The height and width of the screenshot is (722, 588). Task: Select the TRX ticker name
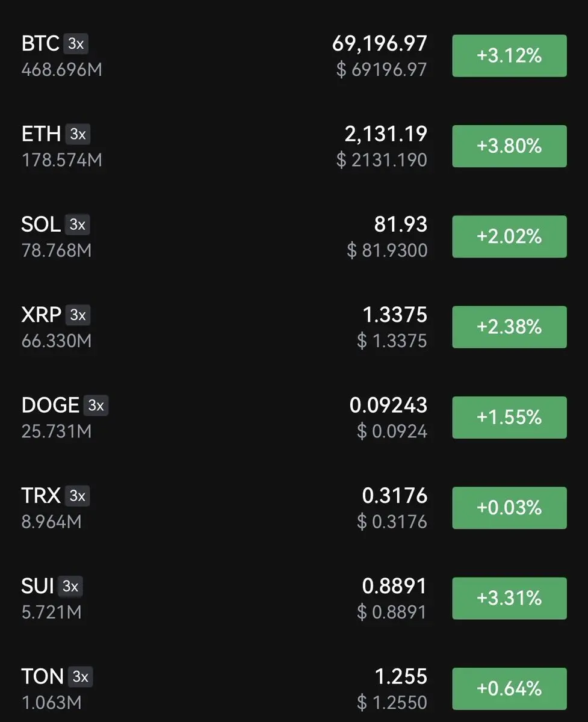(x=41, y=496)
